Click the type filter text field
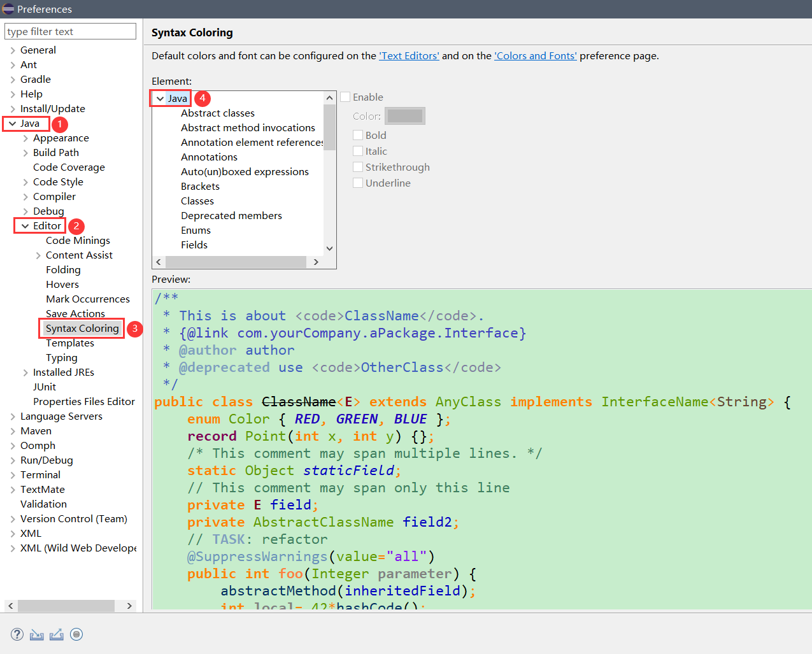 coord(70,31)
